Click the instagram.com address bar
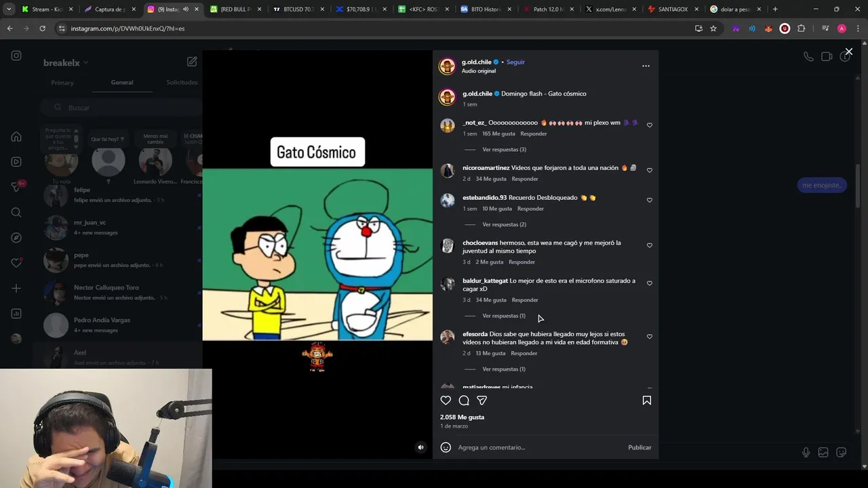The height and width of the screenshot is (488, 868). [373, 28]
